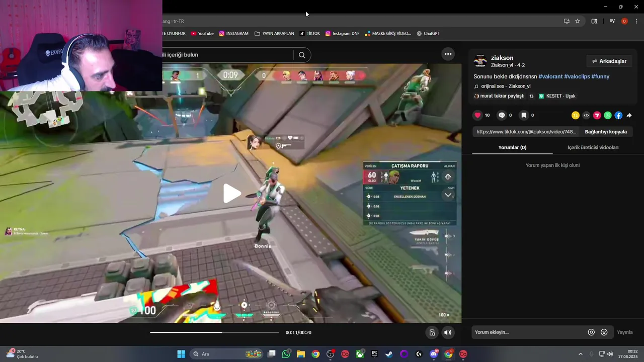
Task: Open the Chrome profile avatar
Action: point(624,21)
